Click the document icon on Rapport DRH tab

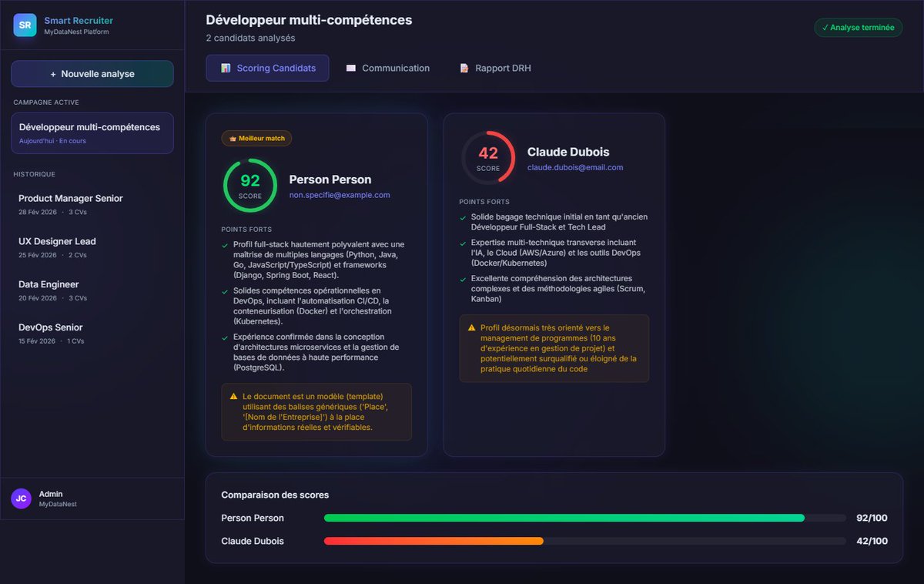point(464,68)
